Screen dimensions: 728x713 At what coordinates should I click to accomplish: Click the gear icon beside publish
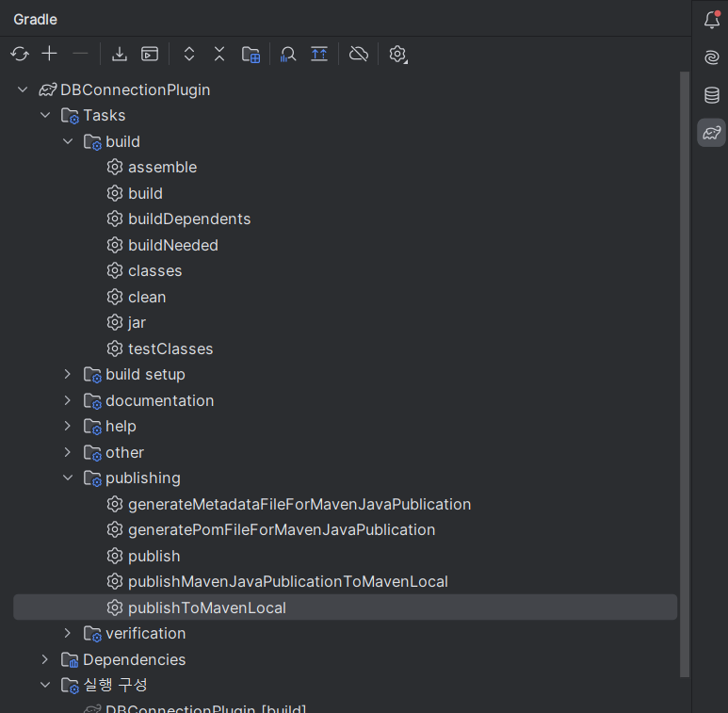[x=115, y=556]
